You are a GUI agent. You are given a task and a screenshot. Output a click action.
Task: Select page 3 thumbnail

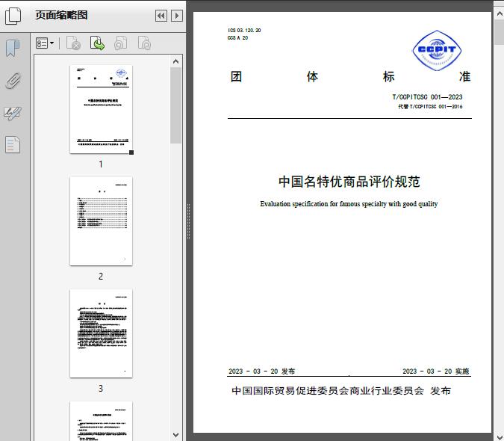[101, 333]
